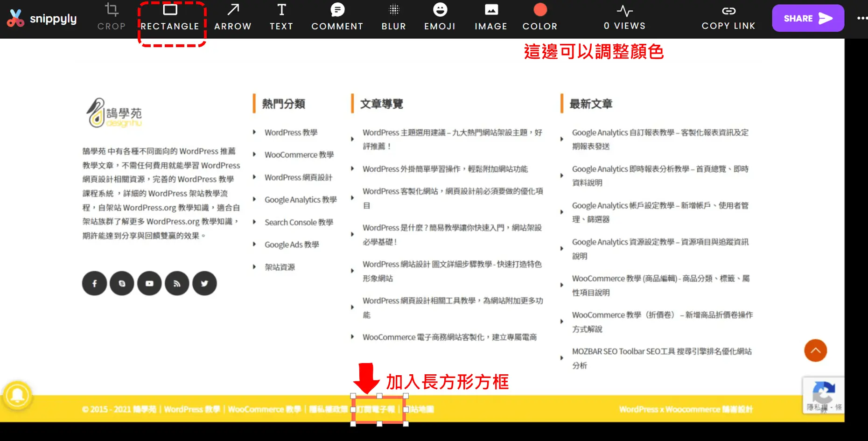Select the Blur tool
Viewport: 868px width, 441px height.
coord(394,18)
